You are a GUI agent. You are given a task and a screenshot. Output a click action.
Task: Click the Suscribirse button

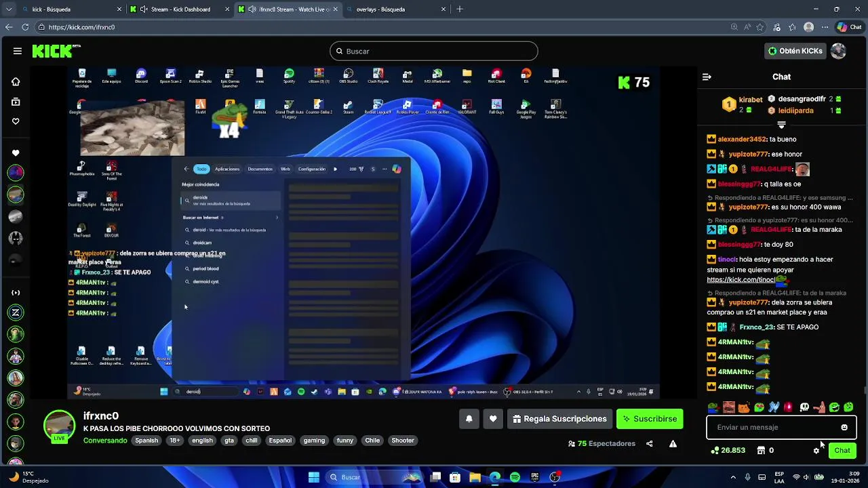[650, 419]
